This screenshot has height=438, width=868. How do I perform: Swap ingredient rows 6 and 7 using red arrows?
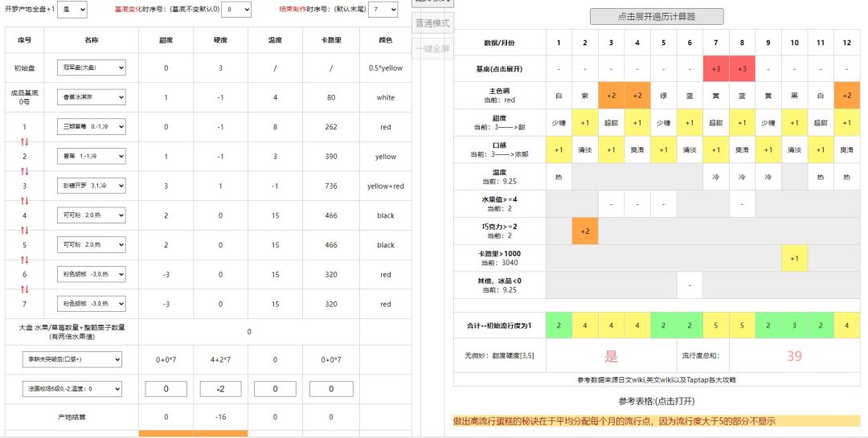pyautogui.click(x=24, y=289)
